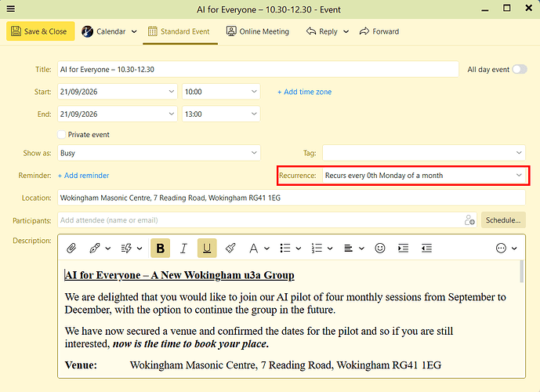Check the Private event checkbox
This screenshot has height=392, width=540.
(x=62, y=134)
